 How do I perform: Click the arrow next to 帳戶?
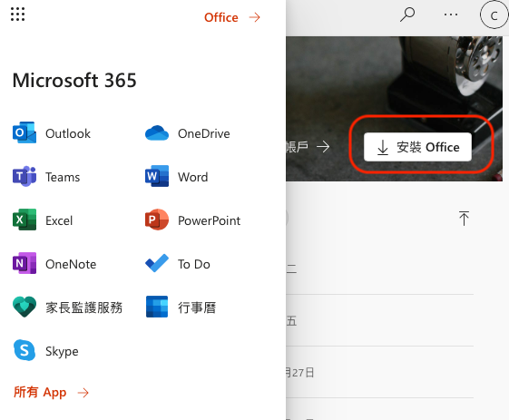point(323,147)
